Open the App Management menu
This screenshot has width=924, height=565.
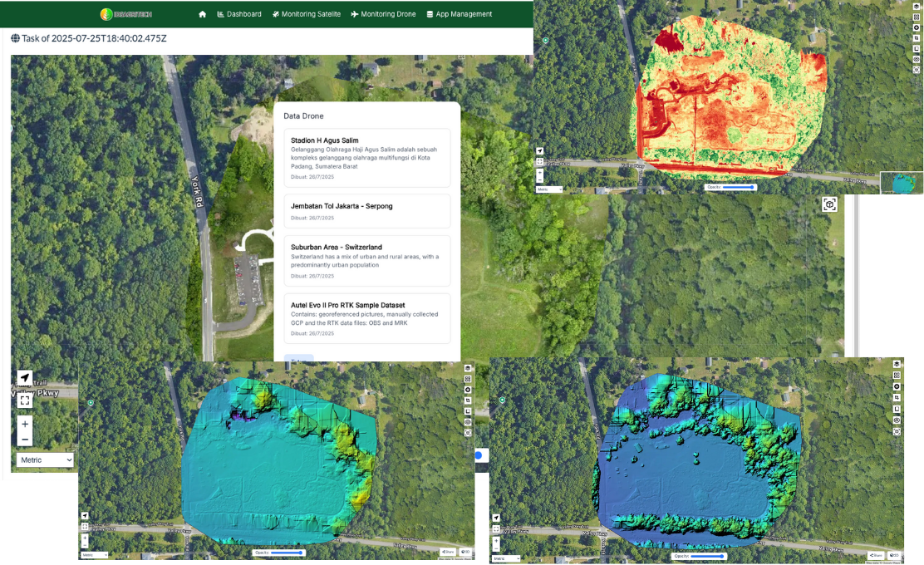pos(459,14)
